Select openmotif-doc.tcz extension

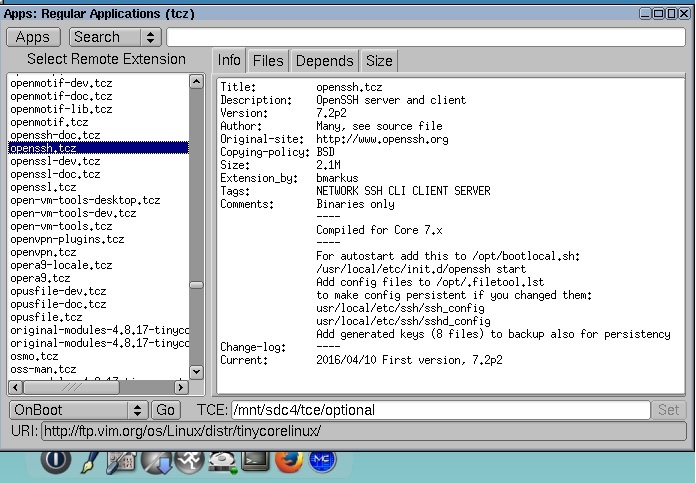point(99,96)
